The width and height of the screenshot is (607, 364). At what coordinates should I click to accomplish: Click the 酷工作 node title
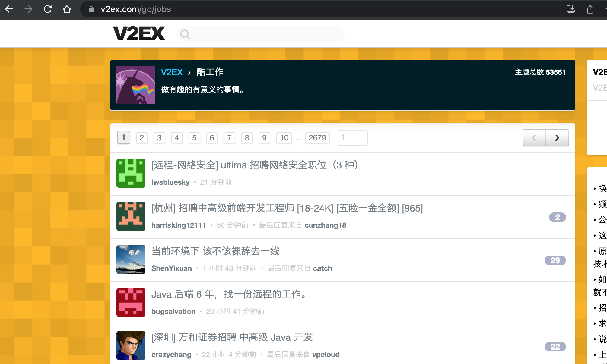click(210, 72)
